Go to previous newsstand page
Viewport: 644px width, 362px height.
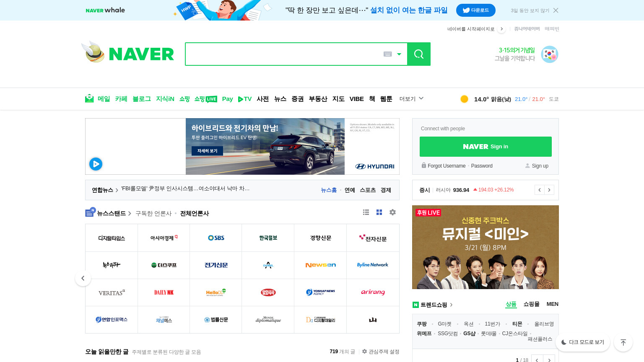[x=83, y=278]
